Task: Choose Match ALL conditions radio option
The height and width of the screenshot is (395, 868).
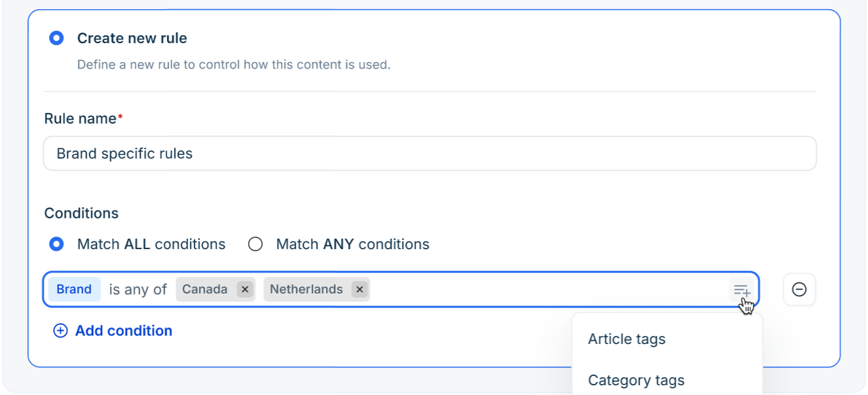Action: (57, 244)
